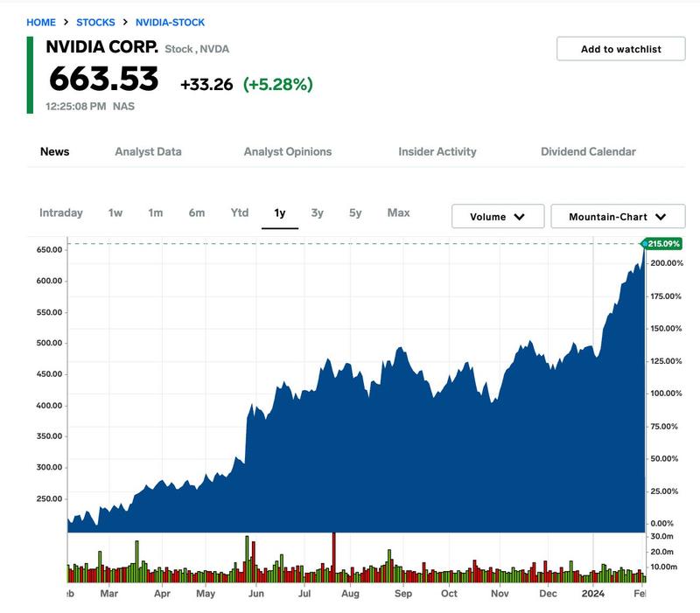Select the 6m chart range
The image size is (700, 613).
coord(196,212)
